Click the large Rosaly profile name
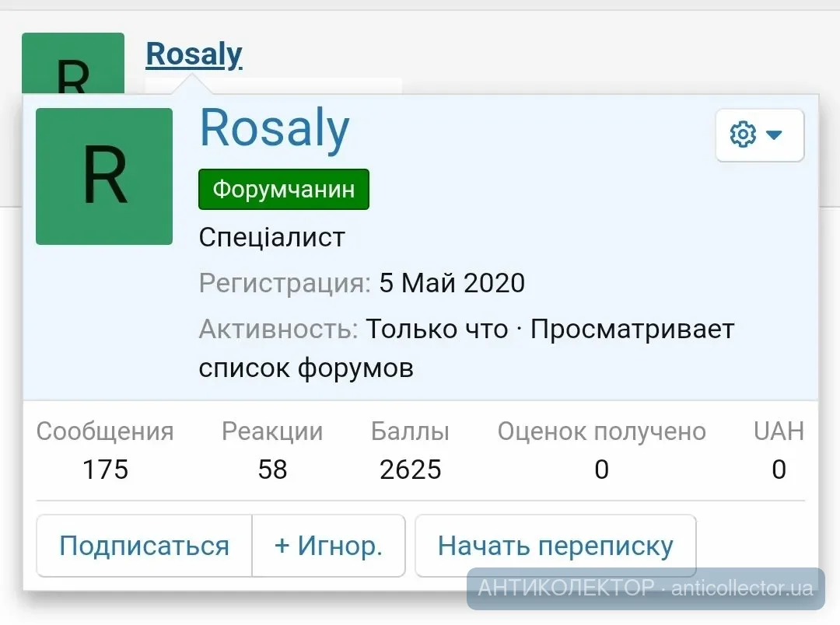The height and width of the screenshot is (625, 840). (x=275, y=128)
